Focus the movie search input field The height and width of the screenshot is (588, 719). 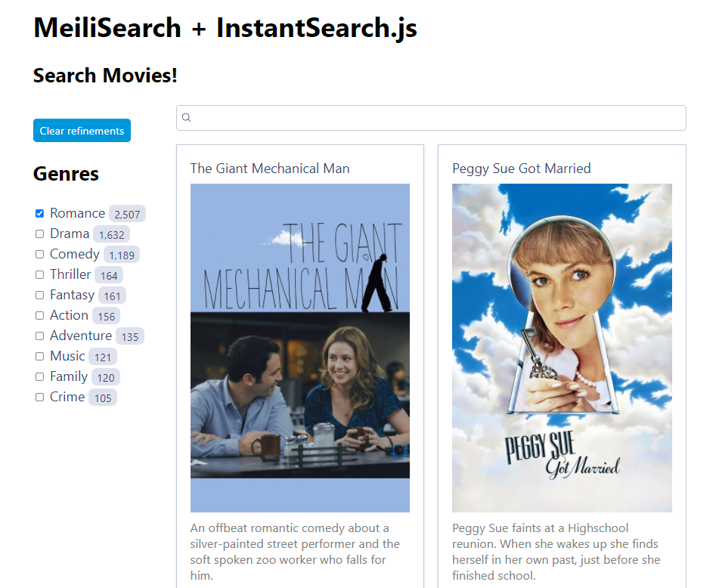click(431, 118)
